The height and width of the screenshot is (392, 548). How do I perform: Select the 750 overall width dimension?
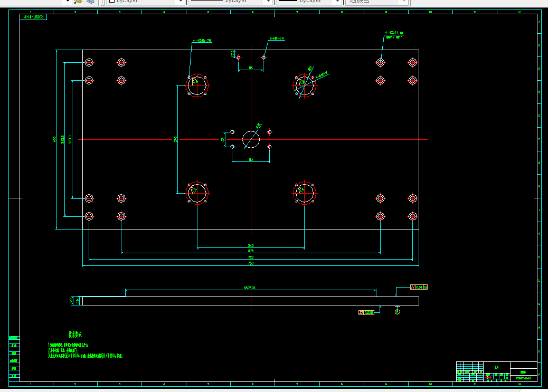click(x=251, y=263)
